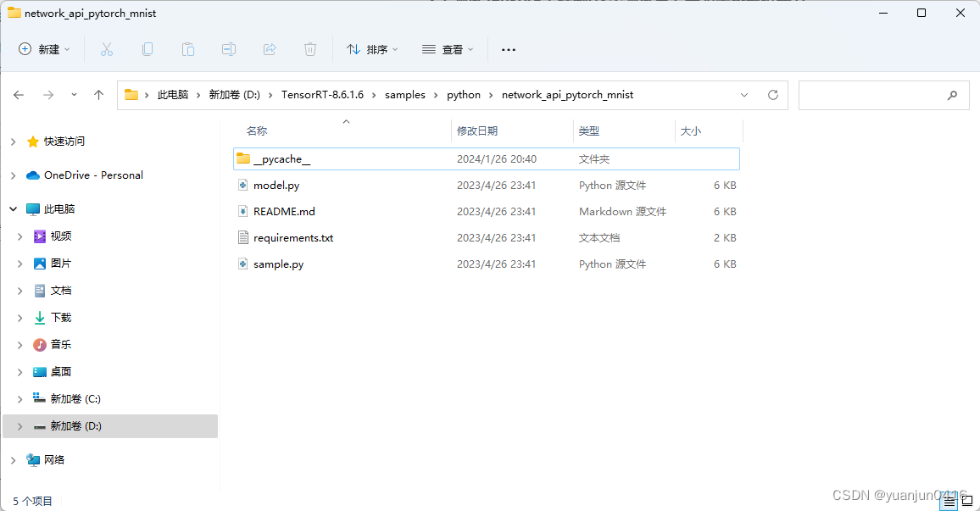Click the Cut scissors icon
The image size is (980, 511).
coord(107,49)
